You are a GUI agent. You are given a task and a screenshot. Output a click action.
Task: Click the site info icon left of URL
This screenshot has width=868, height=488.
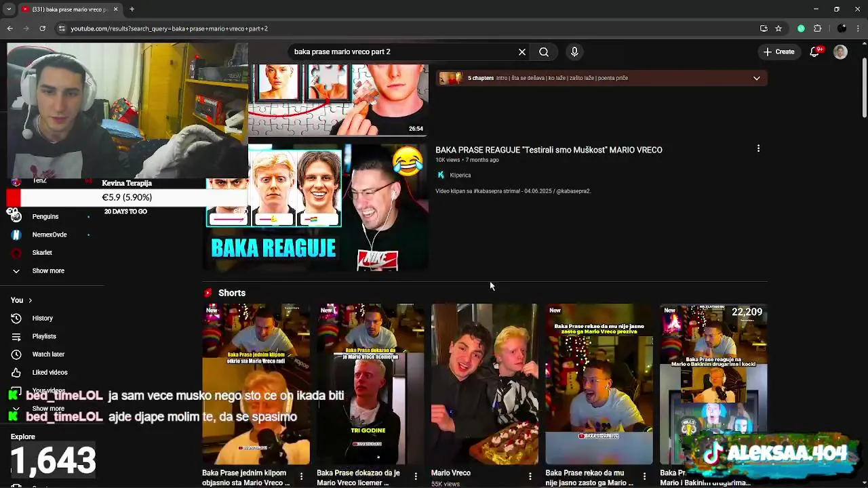(x=62, y=28)
